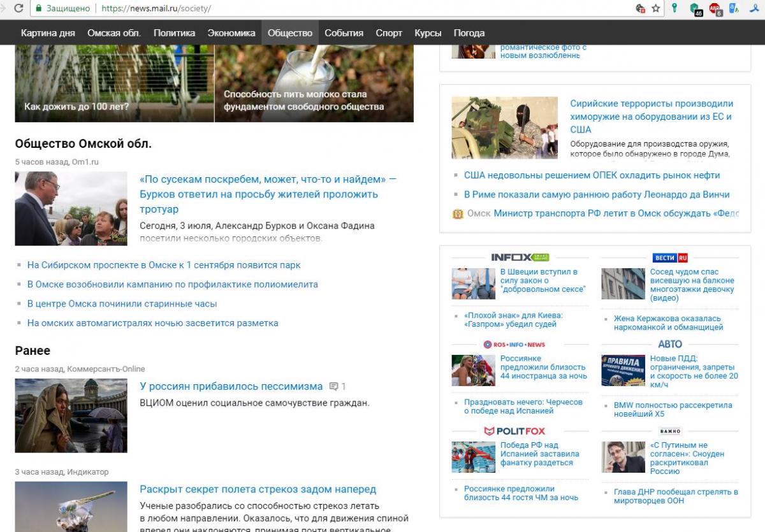765x532 pixels.
Task: Click the INFOX logo header
Action: coord(520,257)
